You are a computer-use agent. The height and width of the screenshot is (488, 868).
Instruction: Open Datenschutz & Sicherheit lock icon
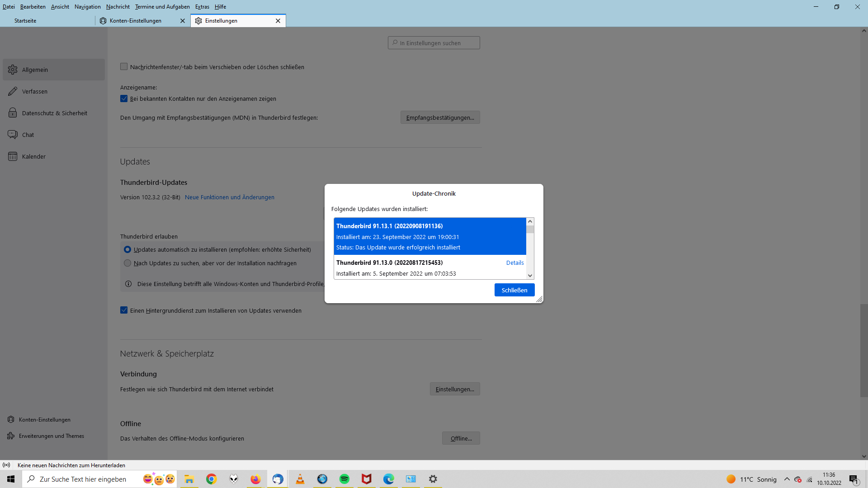coord(13,113)
